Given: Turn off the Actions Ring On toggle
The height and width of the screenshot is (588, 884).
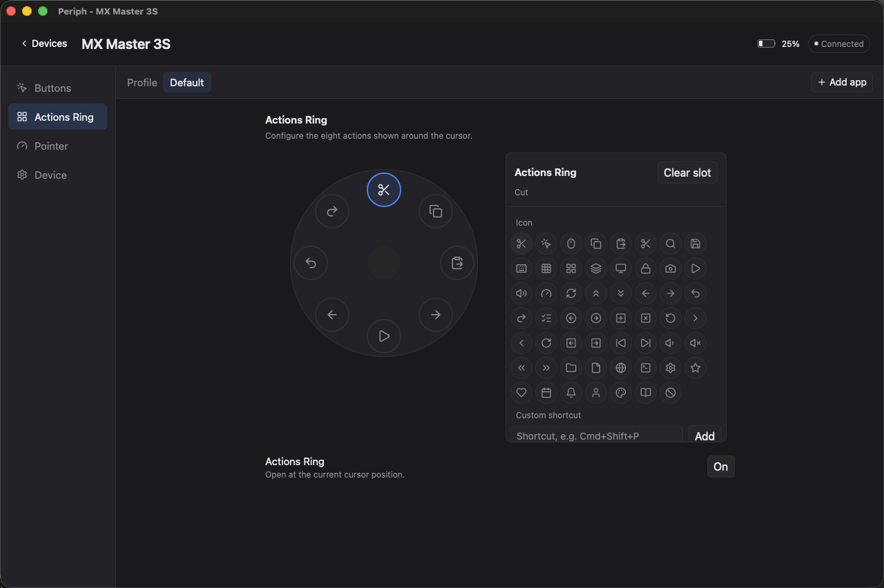Looking at the screenshot, I should [x=720, y=467].
